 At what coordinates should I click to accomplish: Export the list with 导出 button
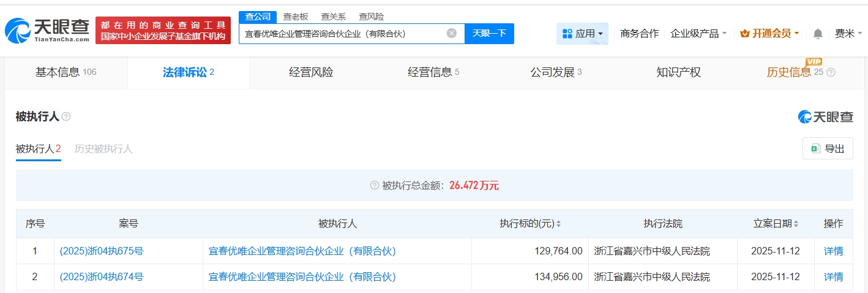(x=828, y=149)
